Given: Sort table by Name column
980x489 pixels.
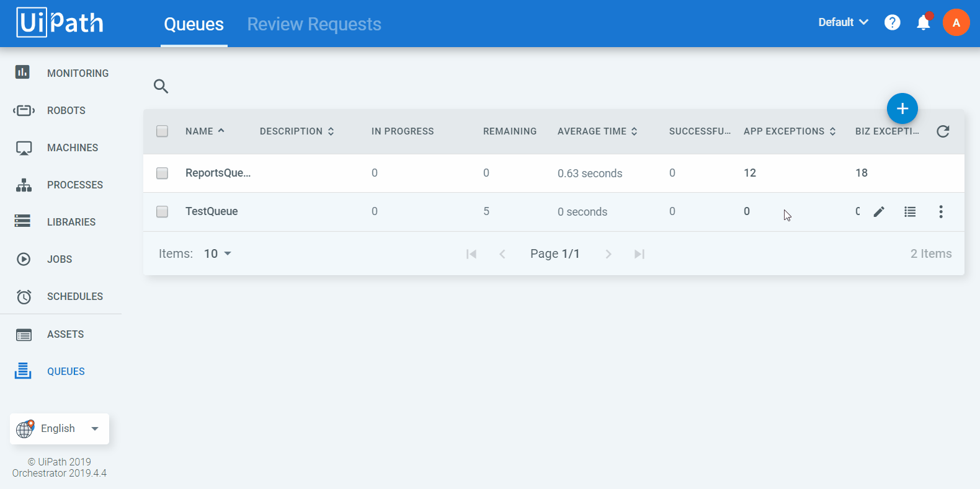Looking at the screenshot, I should click(x=205, y=131).
